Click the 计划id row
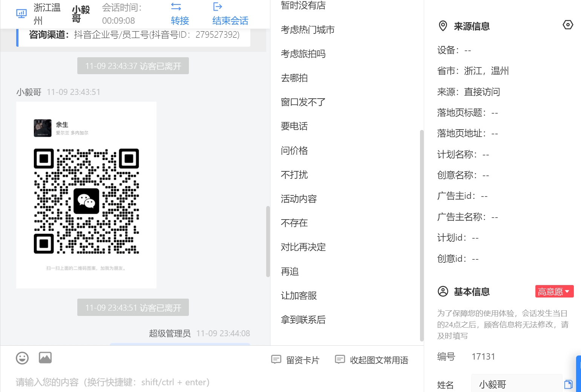The image size is (581, 392). coord(458,238)
